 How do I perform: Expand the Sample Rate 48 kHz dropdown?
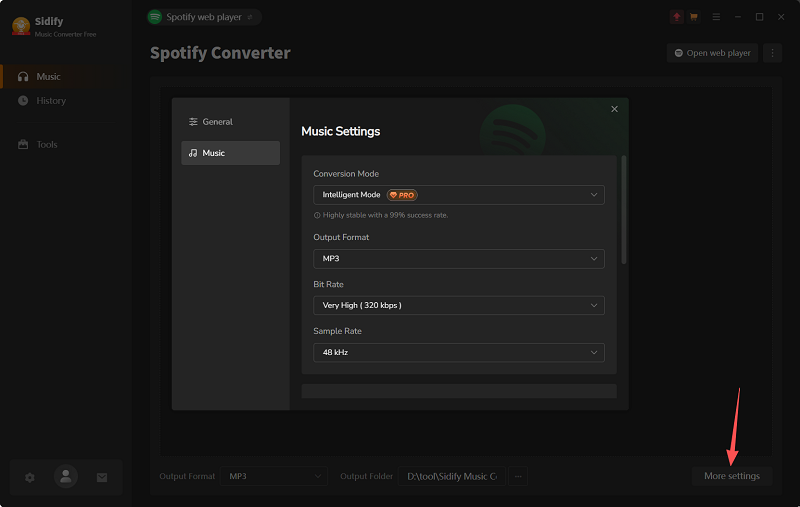click(459, 352)
